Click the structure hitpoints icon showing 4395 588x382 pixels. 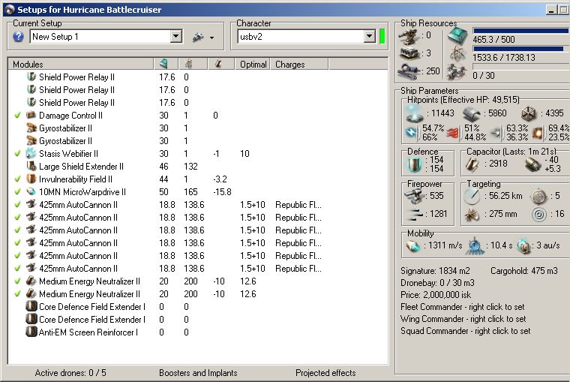pyautogui.click(x=528, y=114)
